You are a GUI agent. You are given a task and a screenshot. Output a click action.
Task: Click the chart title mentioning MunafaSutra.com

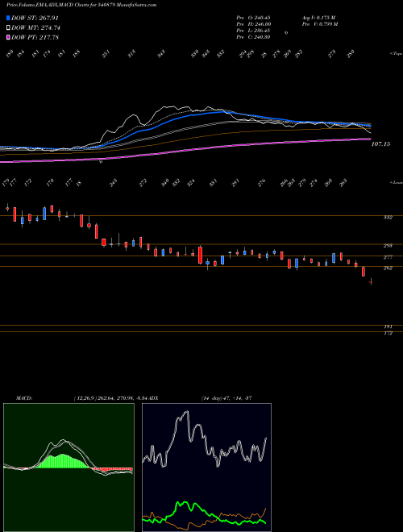(81, 6)
